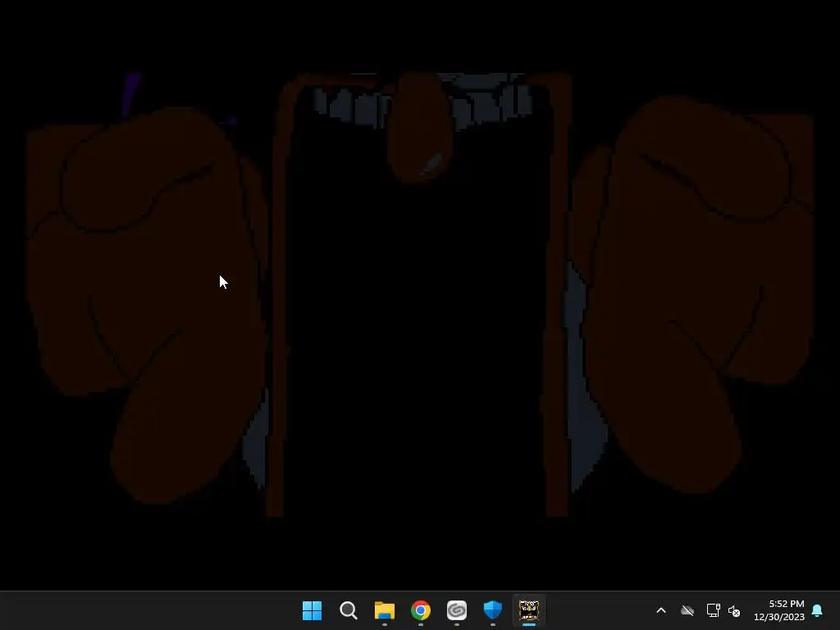Open the clock showing 5:52 PM

click(779, 610)
